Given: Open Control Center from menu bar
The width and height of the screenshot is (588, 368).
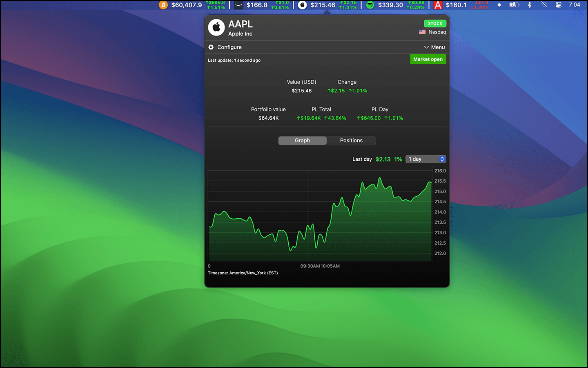Looking at the screenshot, I should 559,5.
